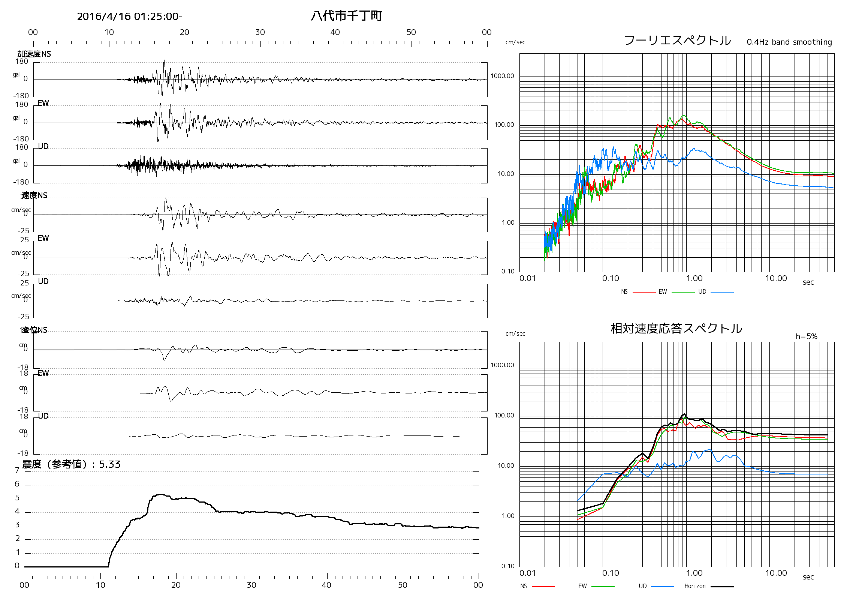This screenshot has width=868, height=614.
Task: Click the h=5% damping label
Action: click(x=807, y=336)
